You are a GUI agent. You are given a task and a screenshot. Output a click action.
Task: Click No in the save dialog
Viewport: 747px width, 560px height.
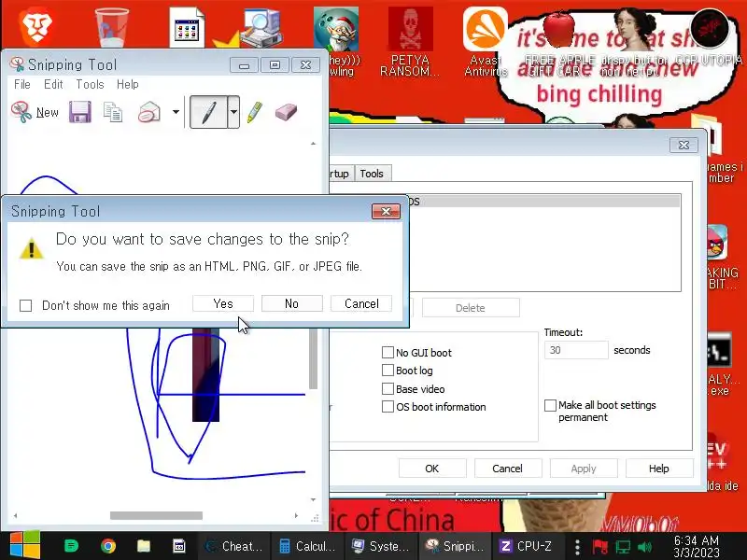[x=291, y=303]
